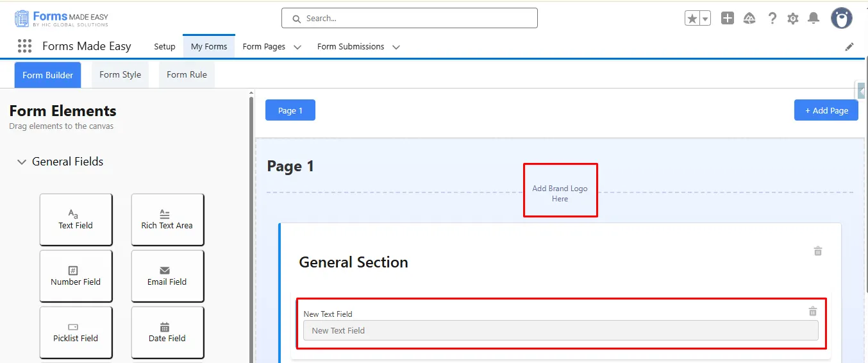
Task: Expand the Form Pages tab menu
Action: pyautogui.click(x=297, y=47)
